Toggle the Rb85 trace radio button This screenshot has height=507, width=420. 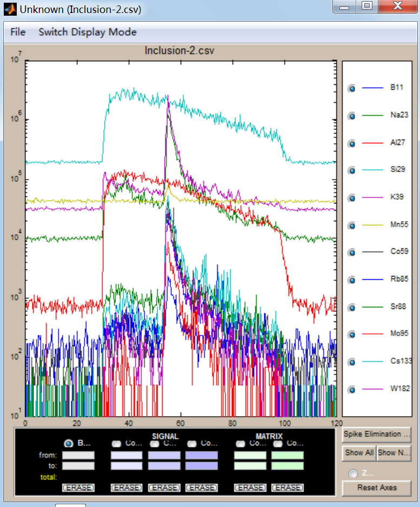(351, 280)
